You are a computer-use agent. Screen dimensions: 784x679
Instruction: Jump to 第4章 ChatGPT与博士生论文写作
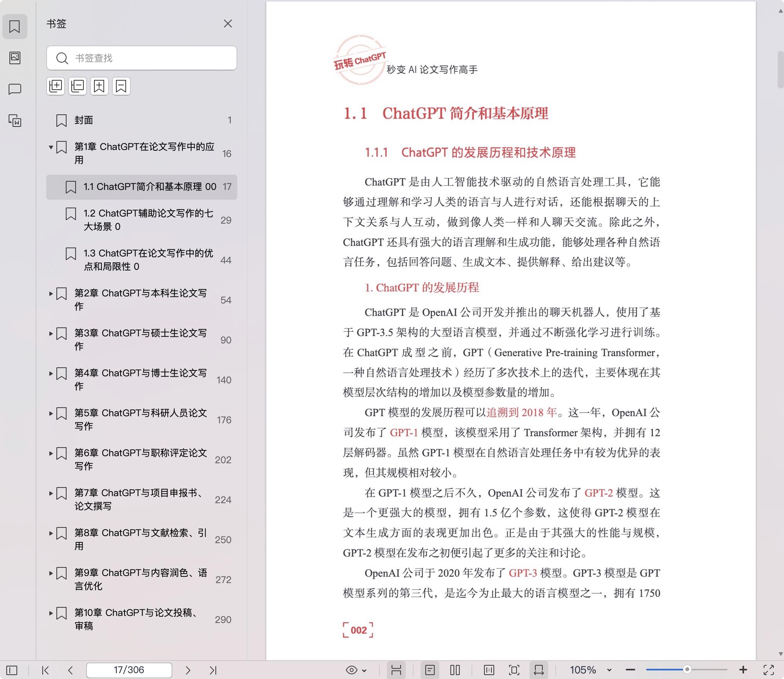pos(142,379)
